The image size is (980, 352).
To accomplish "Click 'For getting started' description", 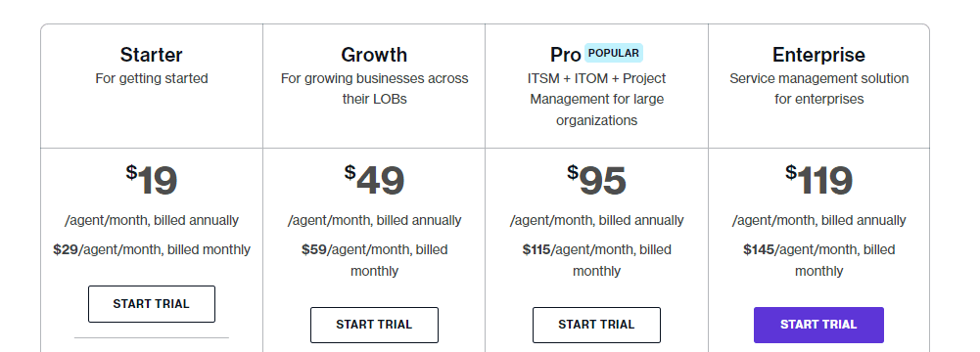I will pos(151,78).
